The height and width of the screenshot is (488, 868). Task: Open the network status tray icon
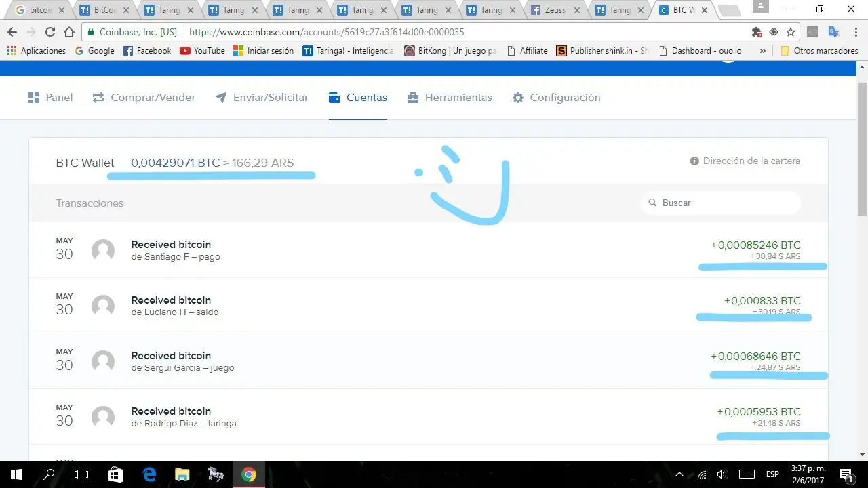tap(702, 474)
